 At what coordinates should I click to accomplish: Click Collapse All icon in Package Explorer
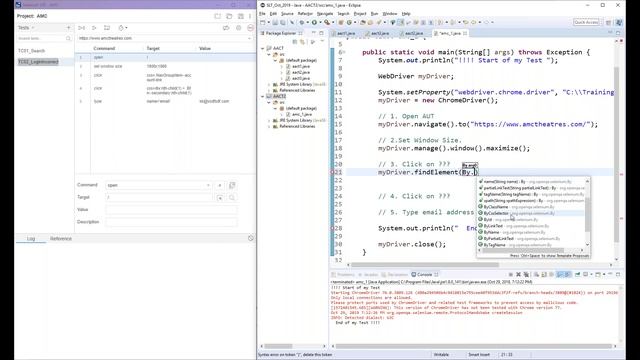coord(295,42)
